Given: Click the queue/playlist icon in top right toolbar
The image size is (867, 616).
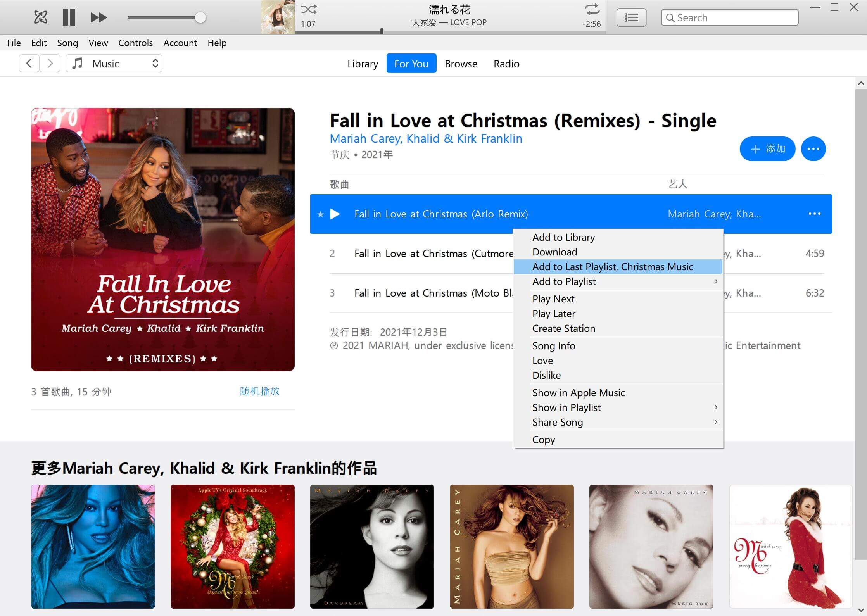Looking at the screenshot, I should point(632,17).
